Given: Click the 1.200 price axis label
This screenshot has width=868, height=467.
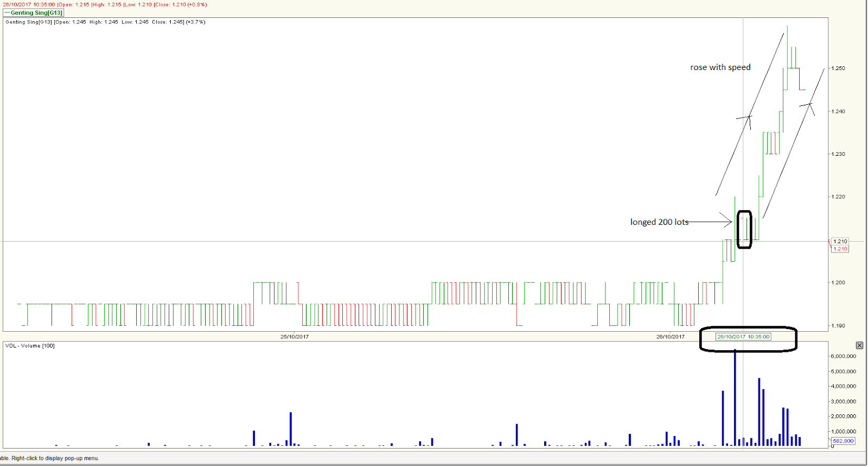Looking at the screenshot, I should coord(839,283).
